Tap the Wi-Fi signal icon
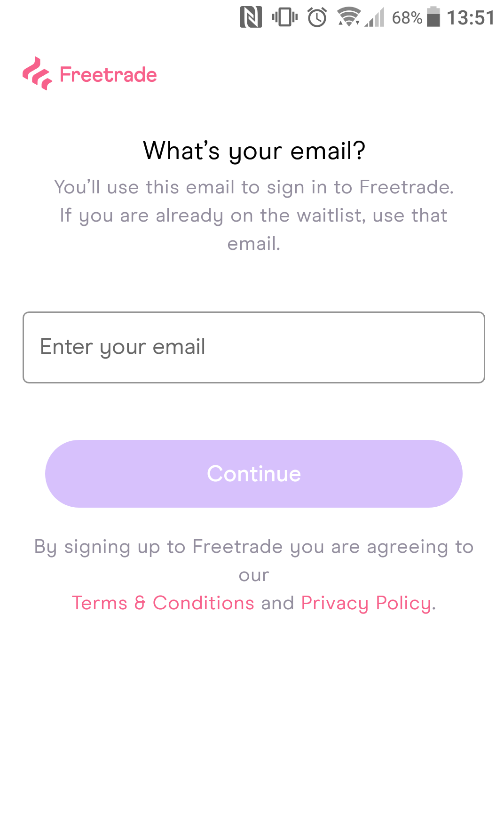The width and height of the screenshot is (504, 813). [348, 18]
